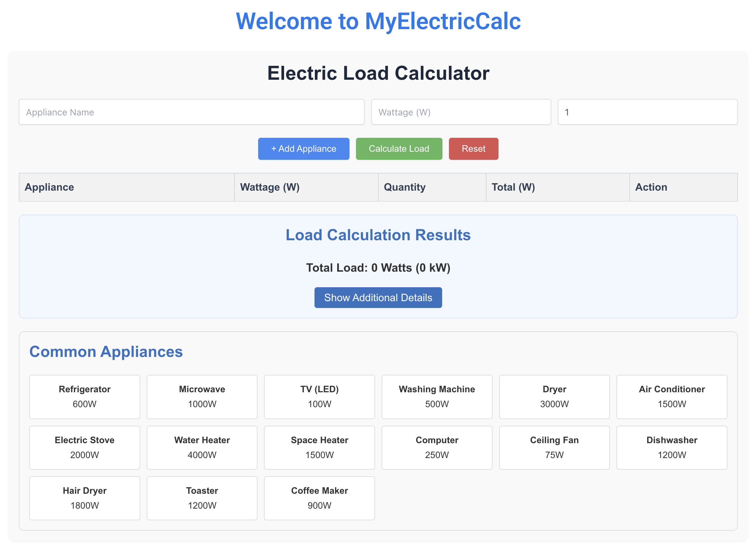756x555 pixels.
Task: Click the green Calculate Load button
Action: pyautogui.click(x=399, y=148)
